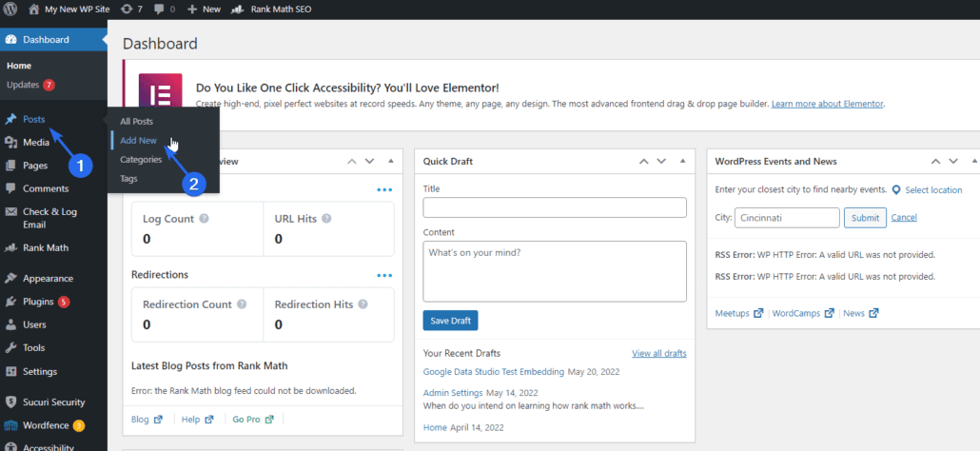The height and width of the screenshot is (451, 980).
Task: Submit the city for nearby events
Action: pos(865,218)
